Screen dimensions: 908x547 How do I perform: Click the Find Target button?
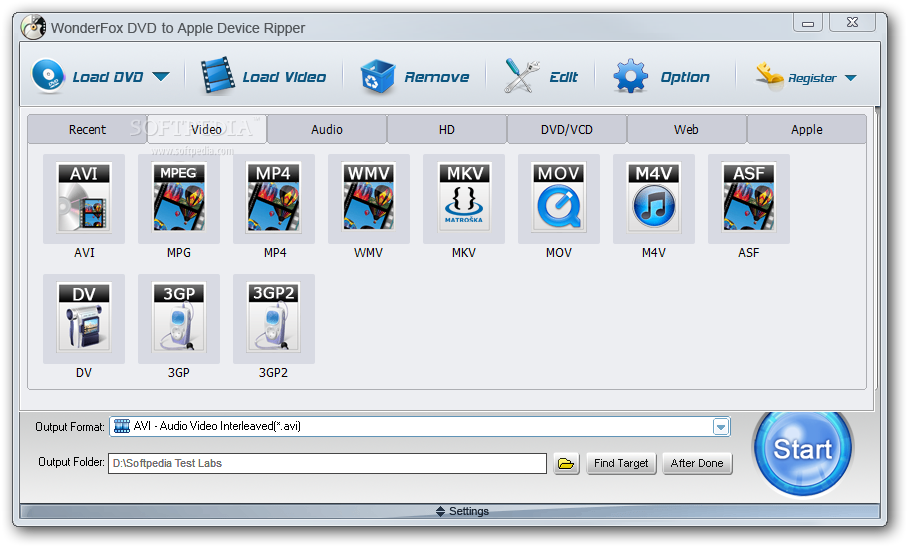pos(621,463)
